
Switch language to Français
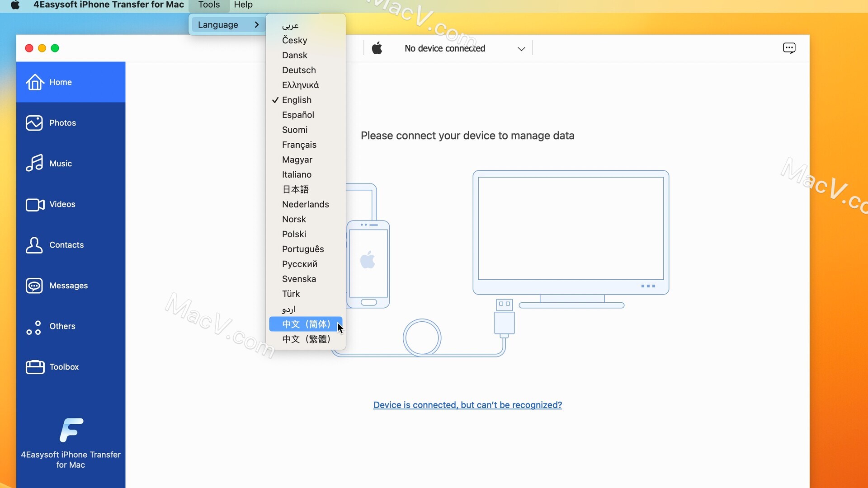[306, 145]
